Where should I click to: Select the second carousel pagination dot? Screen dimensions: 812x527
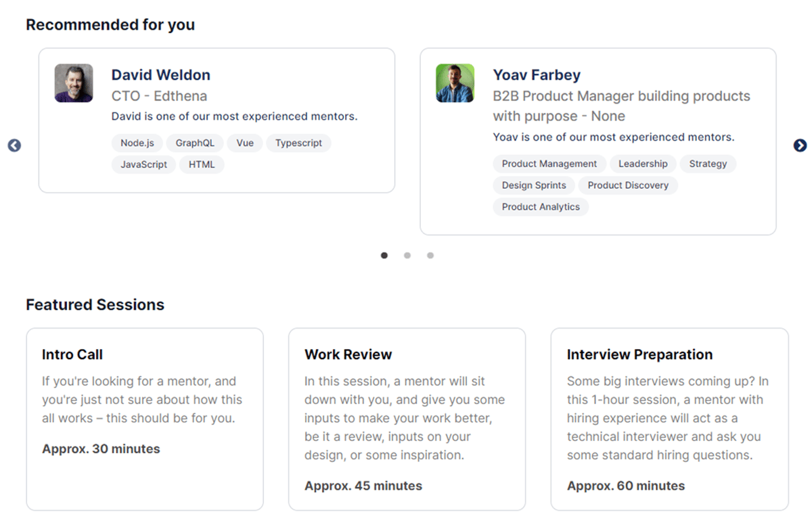[407, 256]
